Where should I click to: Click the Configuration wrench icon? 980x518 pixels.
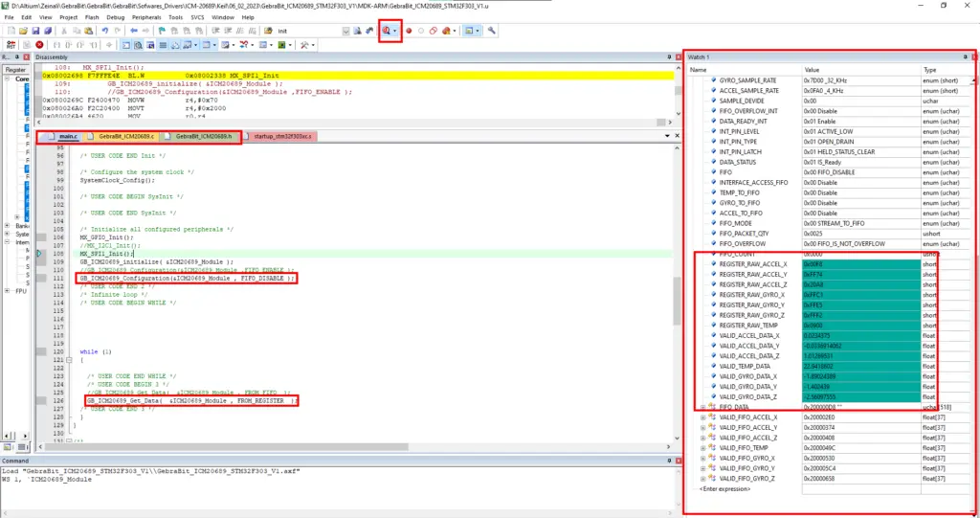click(491, 31)
